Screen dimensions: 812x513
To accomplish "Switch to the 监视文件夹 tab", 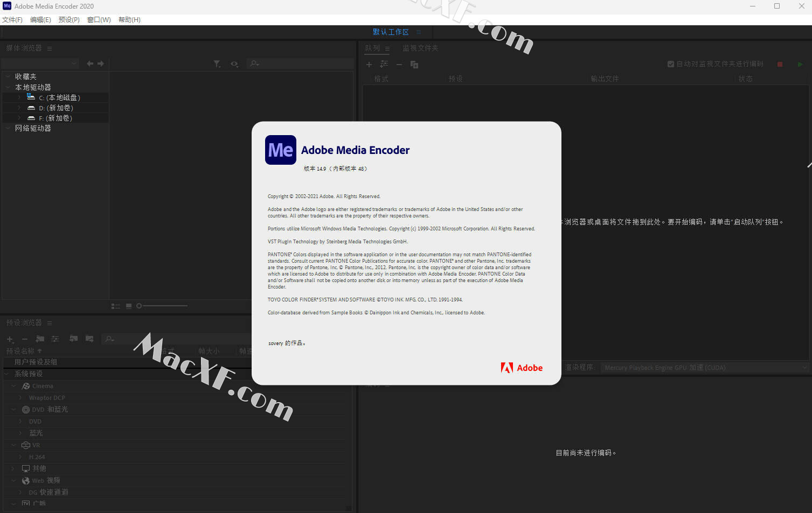I will click(420, 48).
